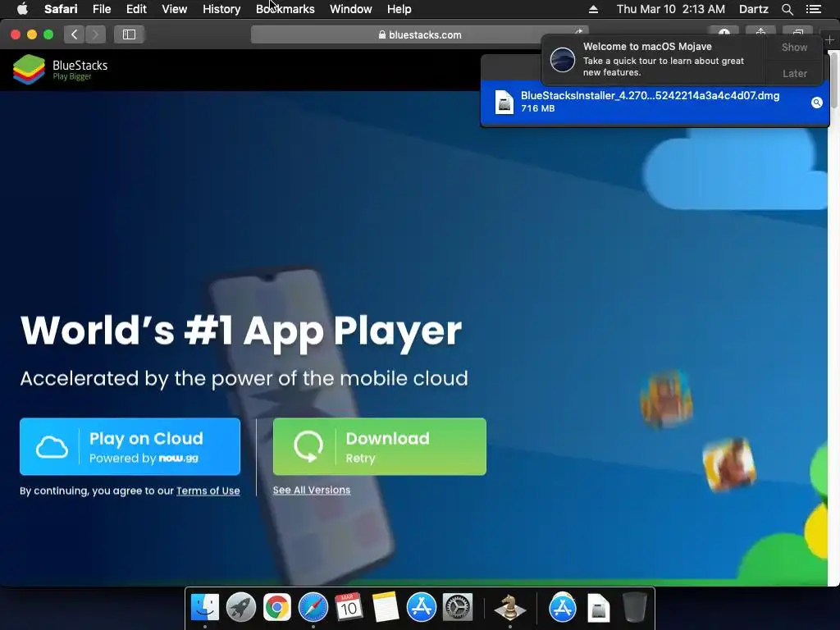This screenshot has width=840, height=630.
Task: Click Show on Mojave notification
Action: [794, 47]
